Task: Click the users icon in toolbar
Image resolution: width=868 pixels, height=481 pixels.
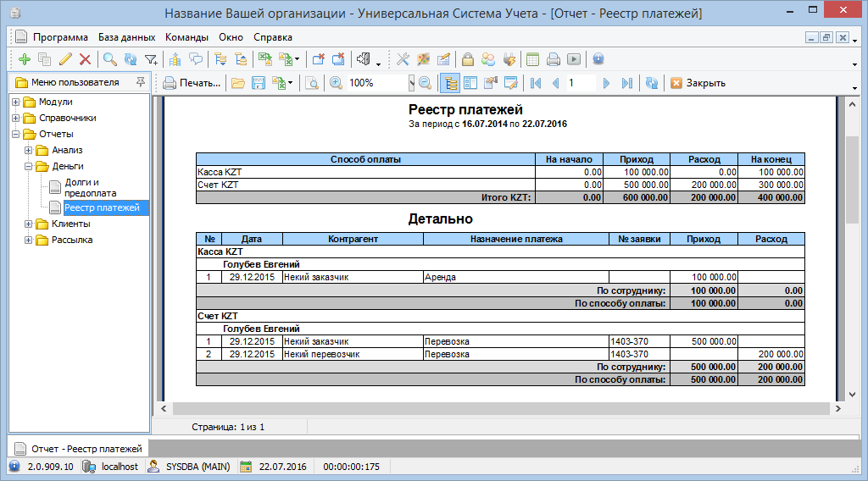Action: pos(488,59)
